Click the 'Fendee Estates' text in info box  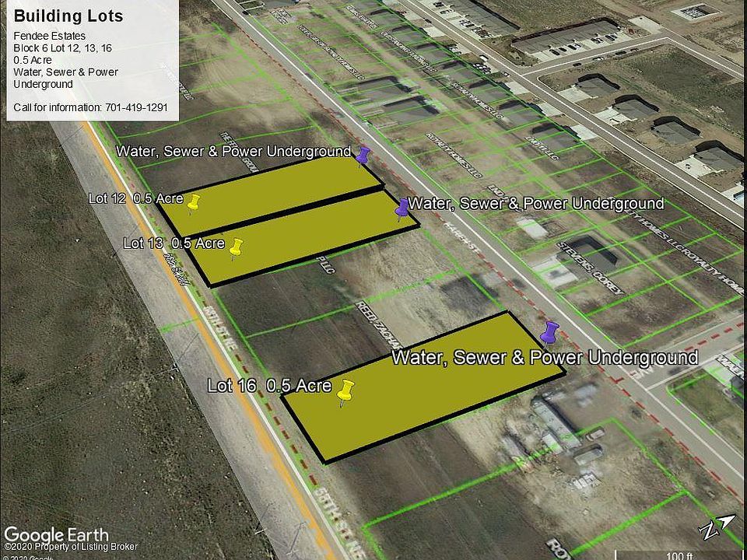(50, 36)
